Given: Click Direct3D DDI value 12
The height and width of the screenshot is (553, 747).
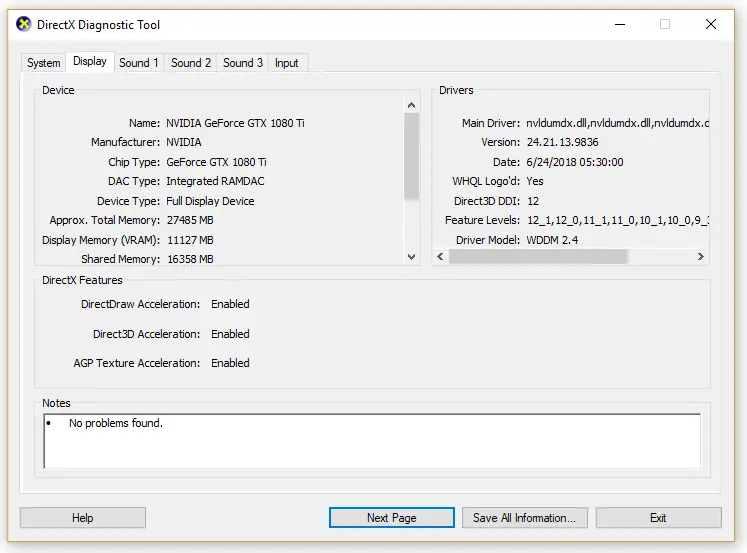Looking at the screenshot, I should (533, 201).
